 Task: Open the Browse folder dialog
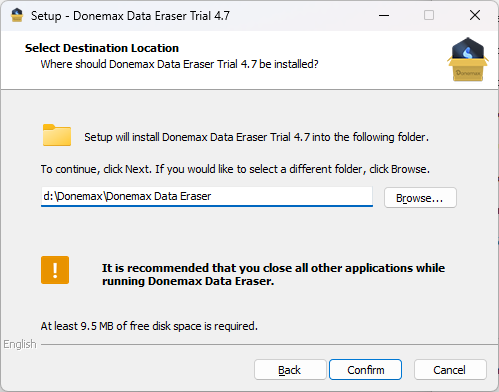click(420, 198)
